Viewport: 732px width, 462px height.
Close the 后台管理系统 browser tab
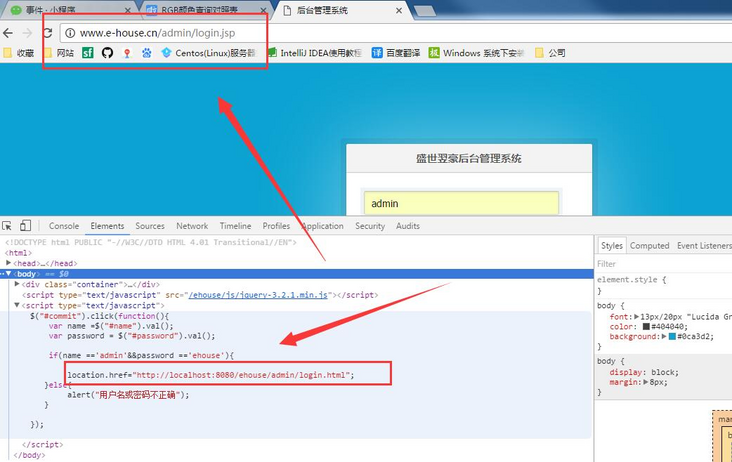click(399, 10)
